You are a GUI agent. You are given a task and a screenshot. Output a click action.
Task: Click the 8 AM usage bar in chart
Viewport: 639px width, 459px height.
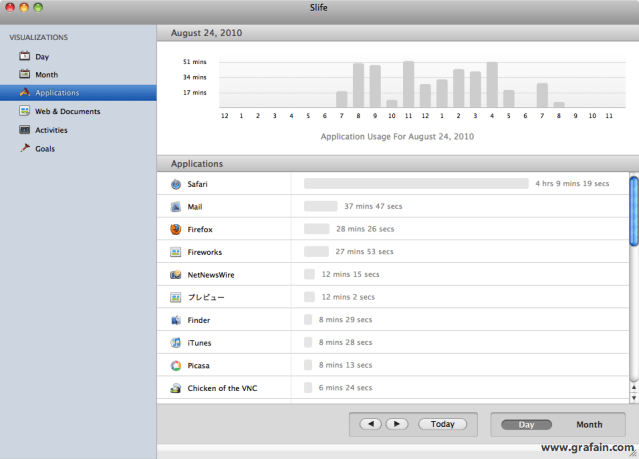[358, 85]
